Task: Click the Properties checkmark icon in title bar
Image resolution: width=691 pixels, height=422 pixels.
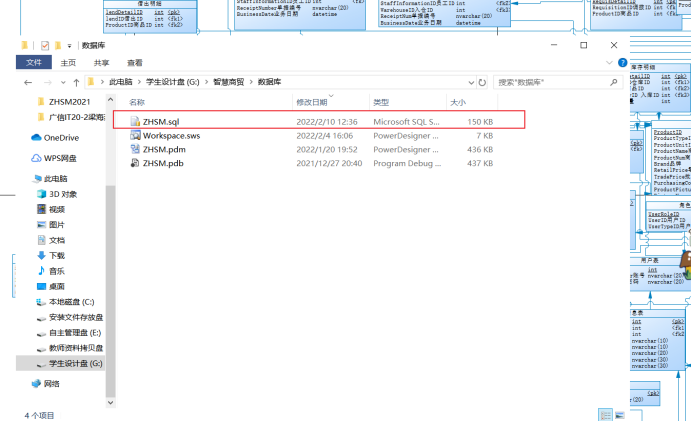Action: tap(45, 45)
